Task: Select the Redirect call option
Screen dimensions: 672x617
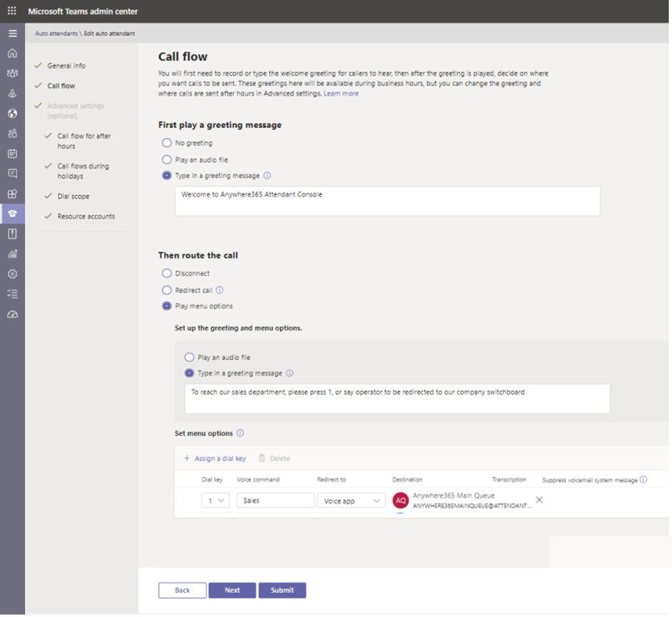Action: tap(167, 290)
